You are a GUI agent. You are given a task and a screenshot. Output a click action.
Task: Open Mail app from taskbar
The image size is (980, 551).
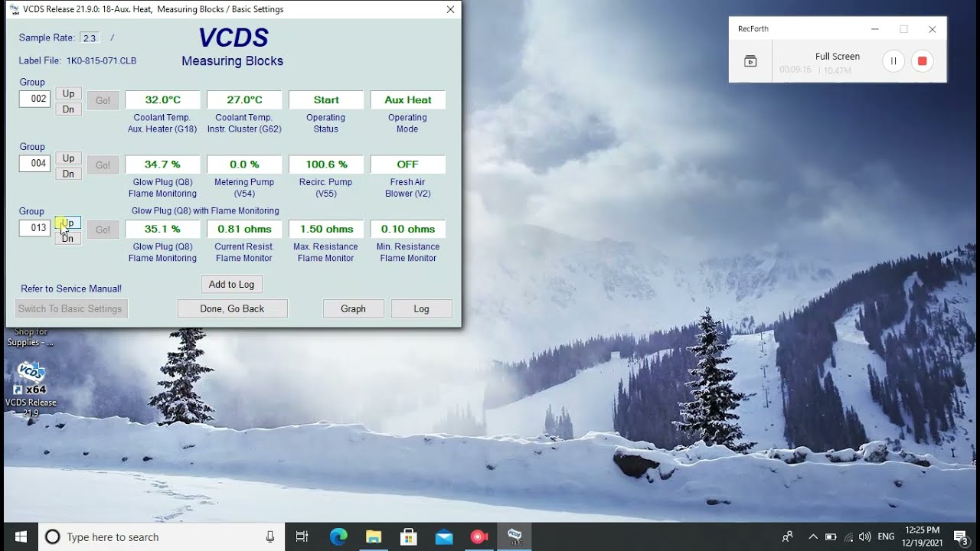pos(444,537)
